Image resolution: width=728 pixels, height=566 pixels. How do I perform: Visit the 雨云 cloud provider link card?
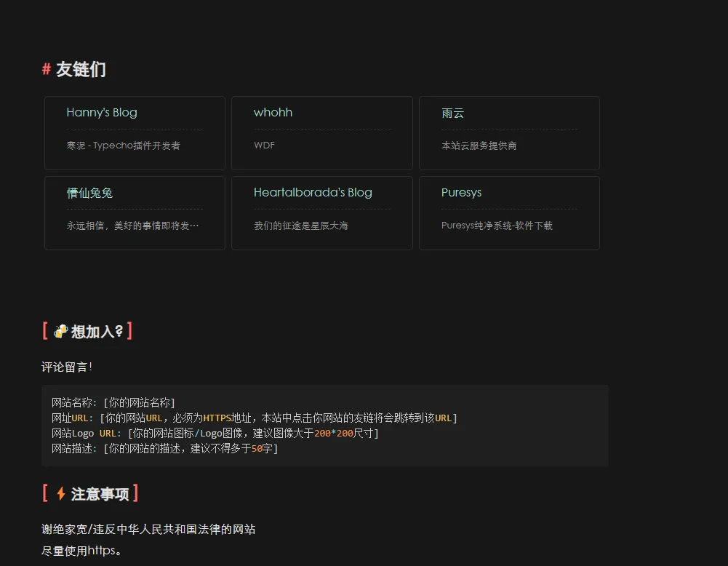click(509, 132)
